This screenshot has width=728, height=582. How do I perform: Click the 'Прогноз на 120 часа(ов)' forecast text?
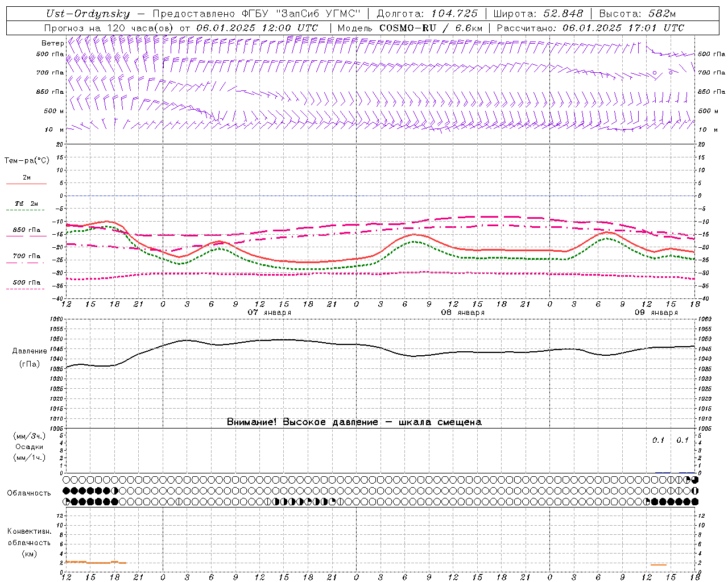pyautogui.click(x=109, y=28)
